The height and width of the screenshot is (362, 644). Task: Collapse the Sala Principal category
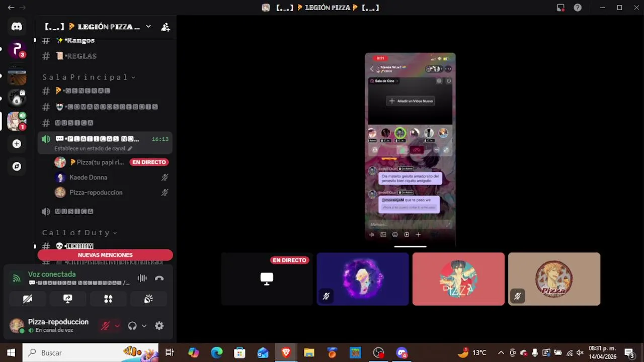coord(89,77)
